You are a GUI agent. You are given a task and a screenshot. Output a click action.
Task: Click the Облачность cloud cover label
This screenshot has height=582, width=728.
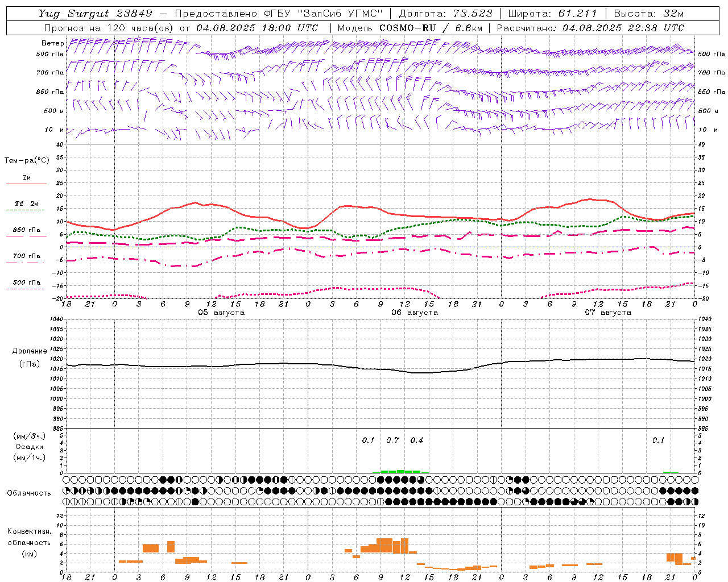pos(29,493)
